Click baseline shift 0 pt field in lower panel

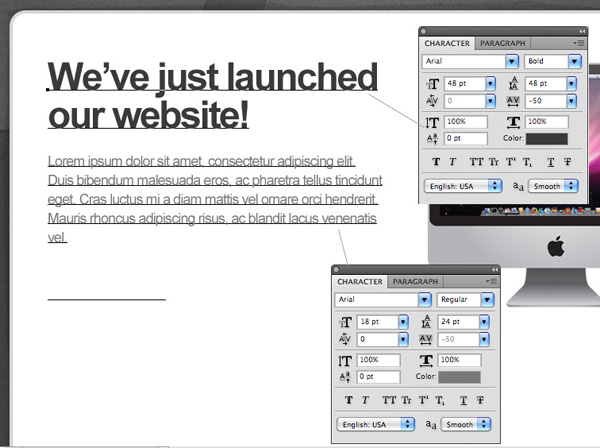(x=378, y=376)
